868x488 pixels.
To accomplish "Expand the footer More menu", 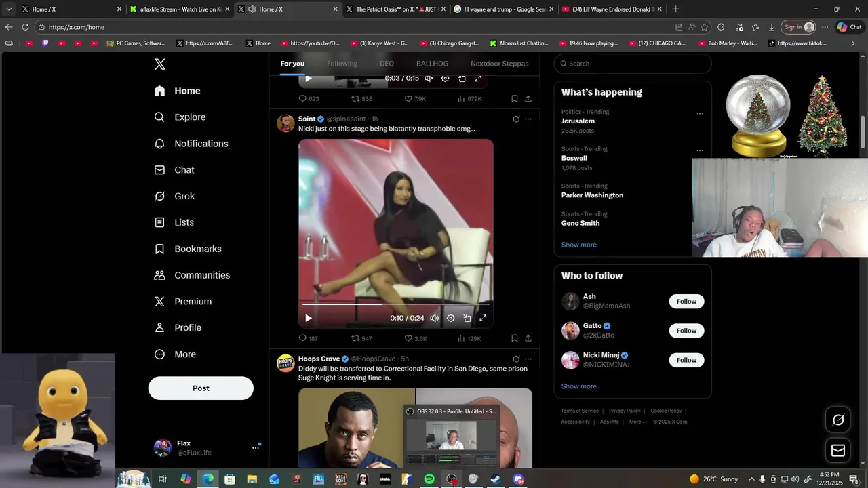I will point(637,422).
